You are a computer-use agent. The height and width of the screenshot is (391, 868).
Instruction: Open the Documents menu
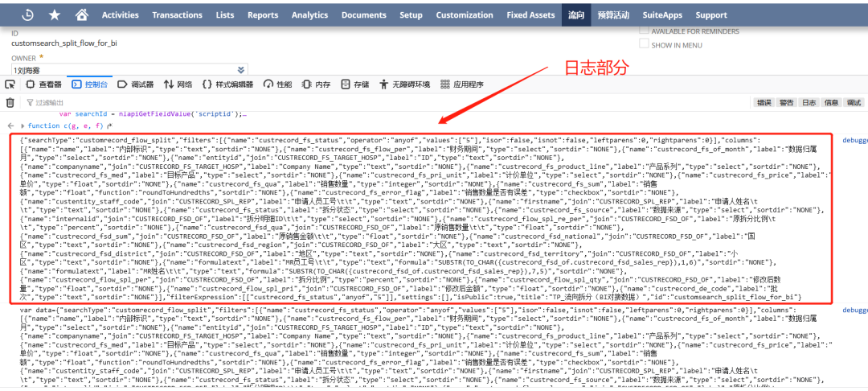pyautogui.click(x=364, y=15)
